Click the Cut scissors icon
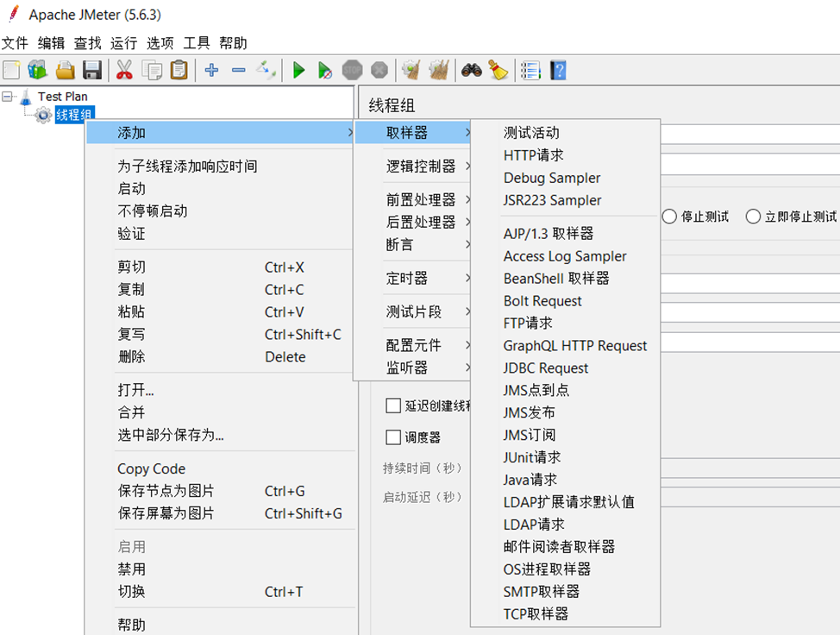Screen dimensions: 840x635 pos(124,70)
